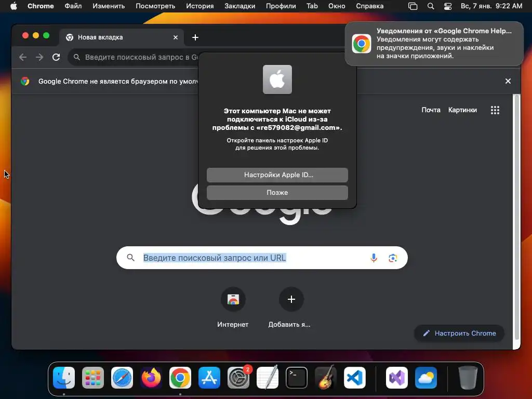Open the Закладки menu
This screenshot has height=399, width=532.
(x=240, y=6)
